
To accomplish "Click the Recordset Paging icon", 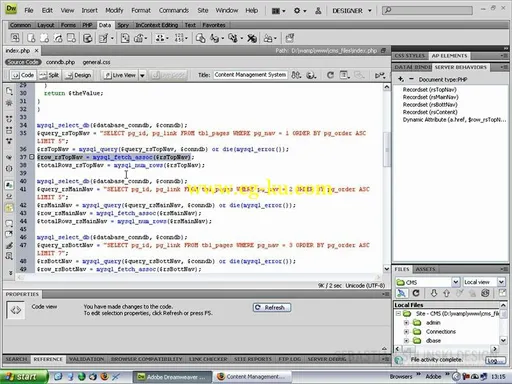I will tap(162, 38).
